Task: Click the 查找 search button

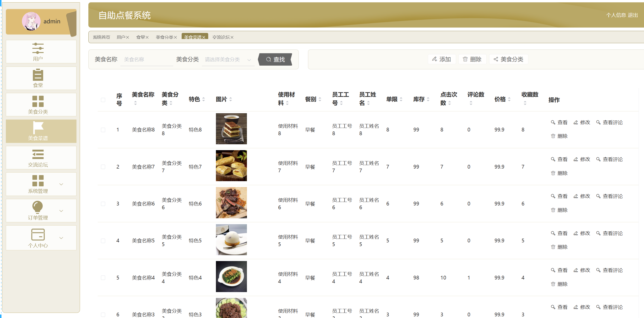Action: (275, 60)
